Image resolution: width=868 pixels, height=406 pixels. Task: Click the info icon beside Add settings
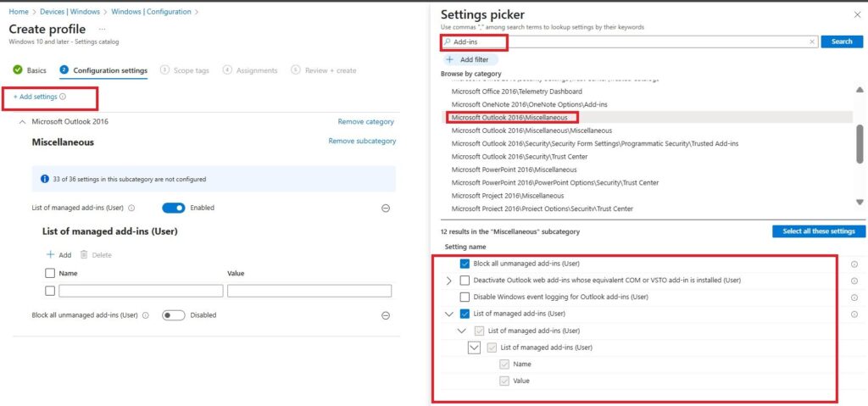pos(63,97)
